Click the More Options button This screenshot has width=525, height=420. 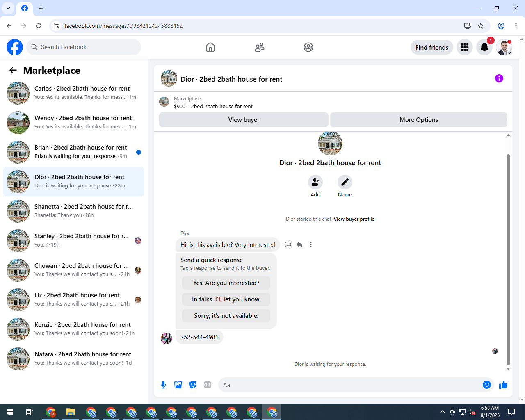point(419,120)
